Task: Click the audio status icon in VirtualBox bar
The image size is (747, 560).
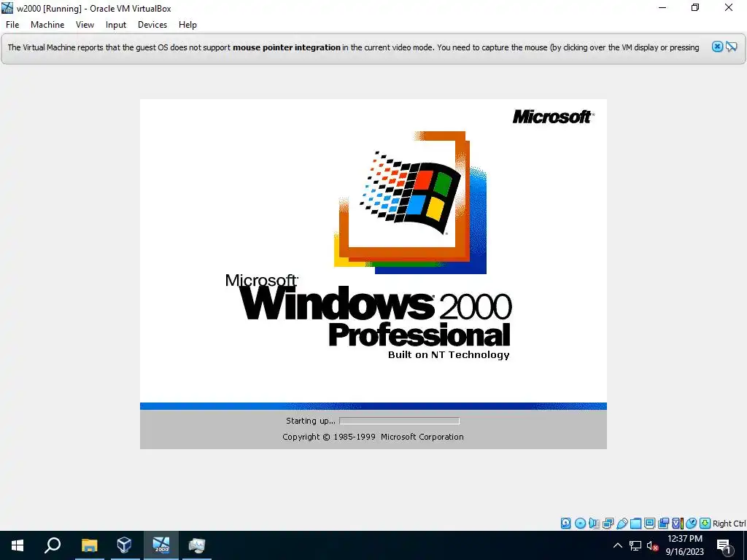Action: (x=594, y=524)
